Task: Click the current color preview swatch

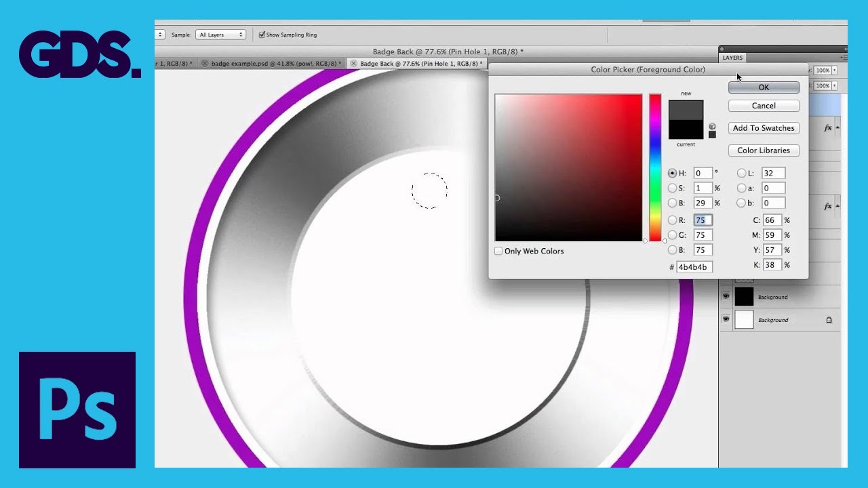Action: tap(686, 129)
